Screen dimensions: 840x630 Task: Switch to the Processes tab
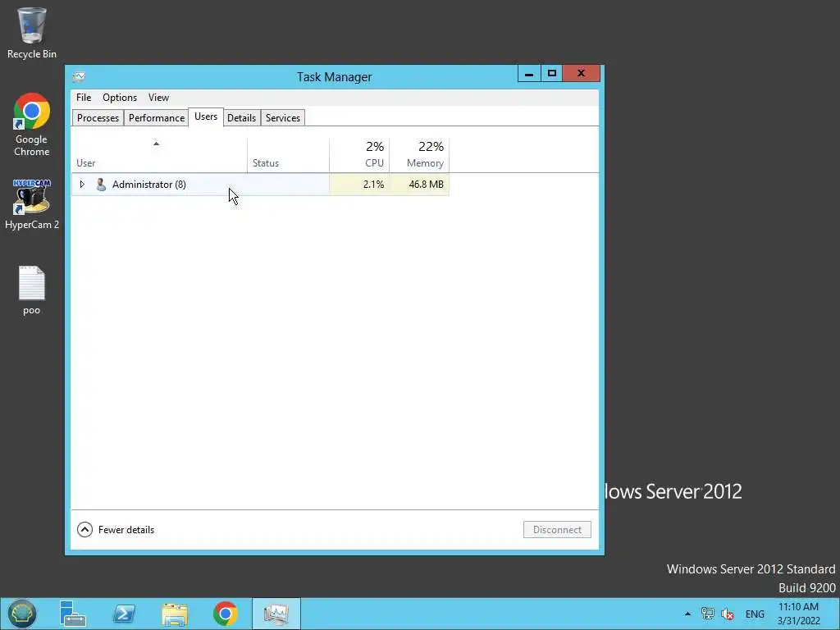point(98,118)
